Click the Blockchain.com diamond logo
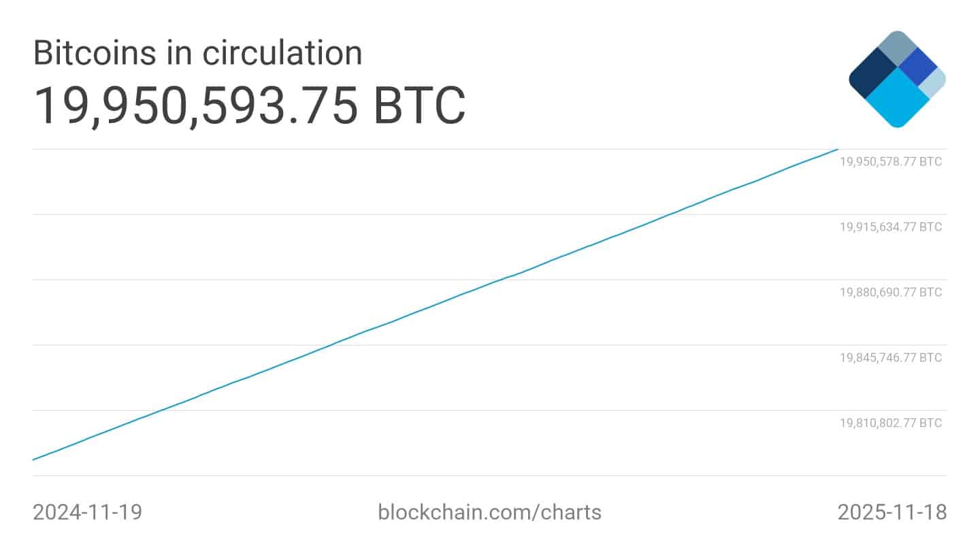 [897, 79]
